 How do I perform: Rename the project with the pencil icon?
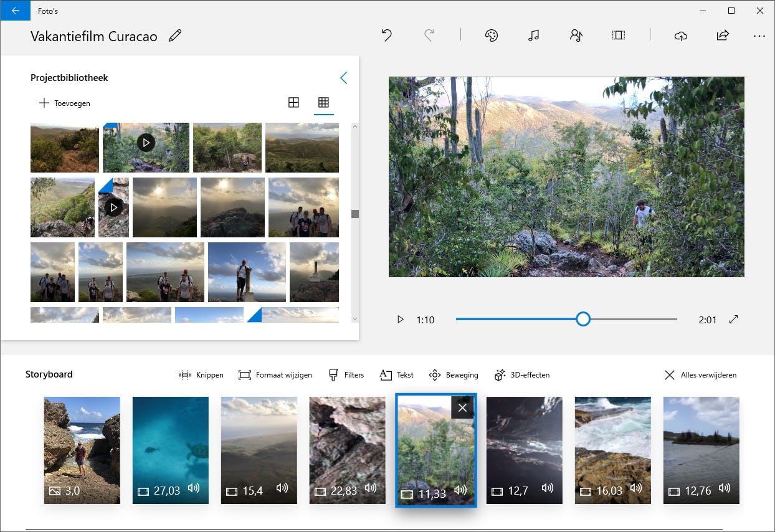click(x=175, y=36)
